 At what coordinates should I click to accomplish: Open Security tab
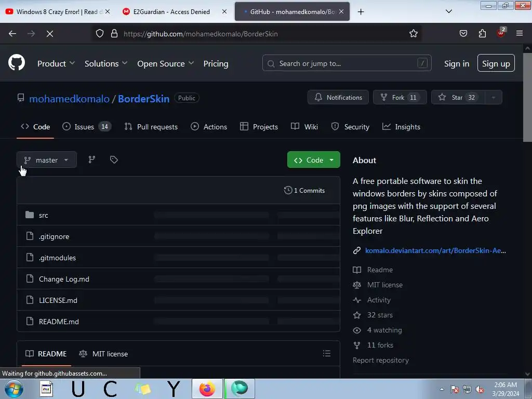[x=350, y=127]
